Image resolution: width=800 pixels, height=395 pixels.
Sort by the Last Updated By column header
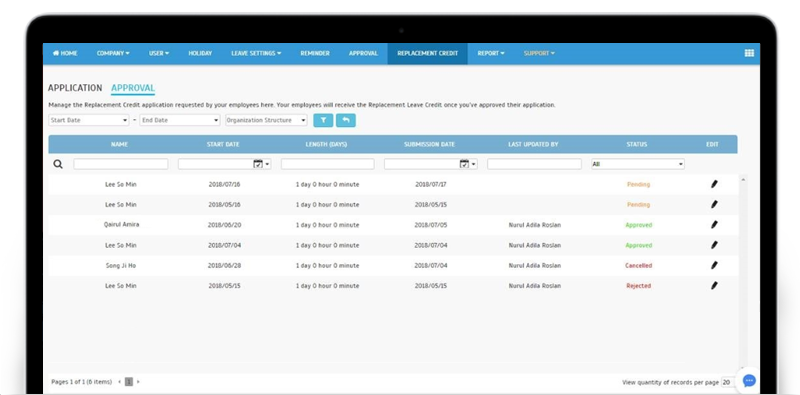tap(533, 144)
